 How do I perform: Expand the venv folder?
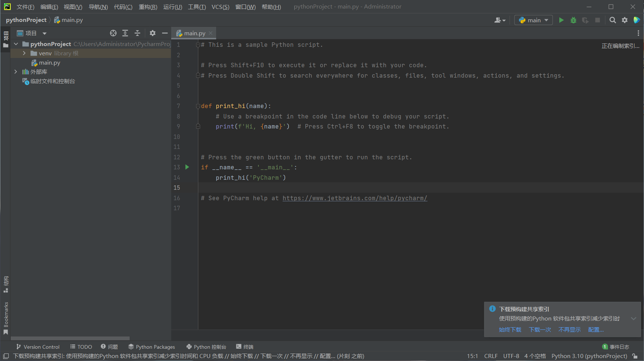pos(24,53)
